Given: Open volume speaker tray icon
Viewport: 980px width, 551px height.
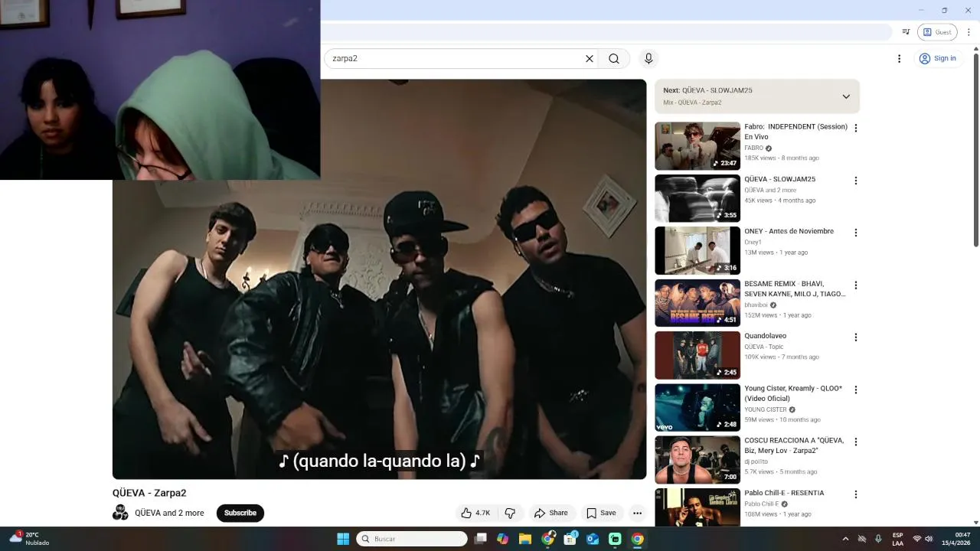Looking at the screenshot, I should click(929, 539).
